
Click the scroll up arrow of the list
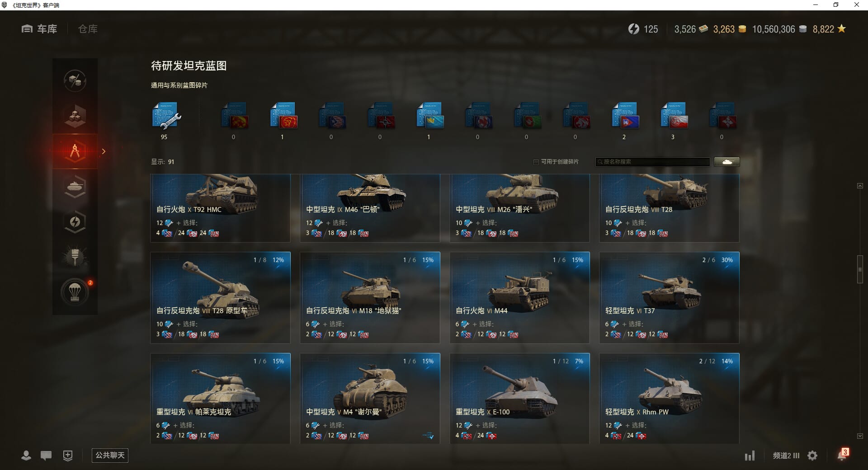860,186
